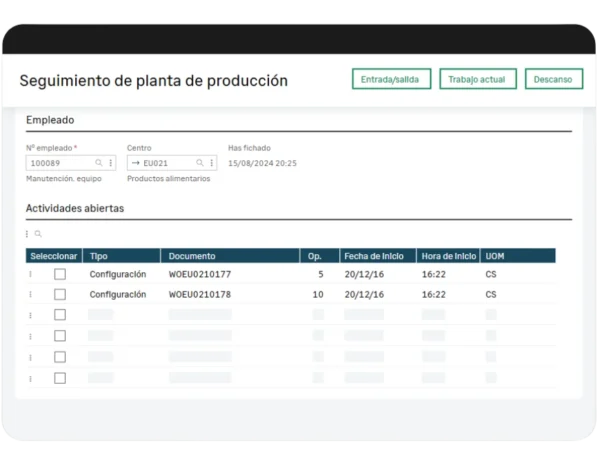Click the Op. column header
The image size is (600, 463).
coord(320,256)
